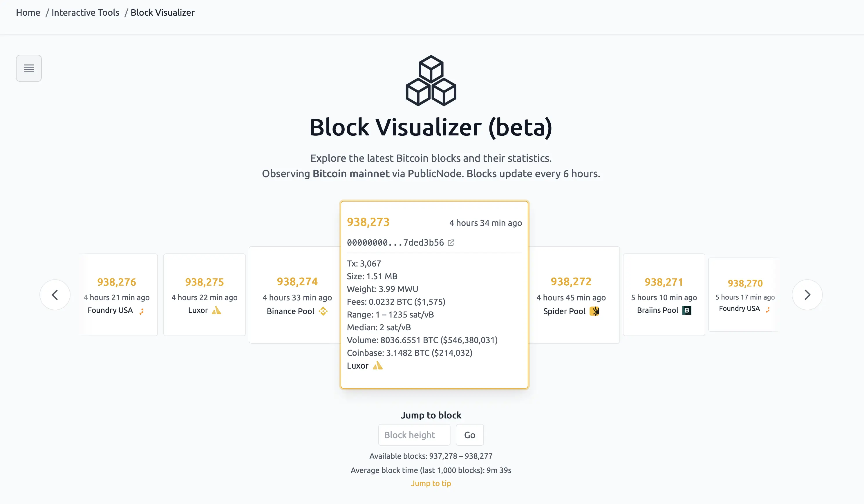This screenshot has width=864, height=504.
Task: Open the external link for block hash 7ded3b56
Action: pyautogui.click(x=451, y=243)
